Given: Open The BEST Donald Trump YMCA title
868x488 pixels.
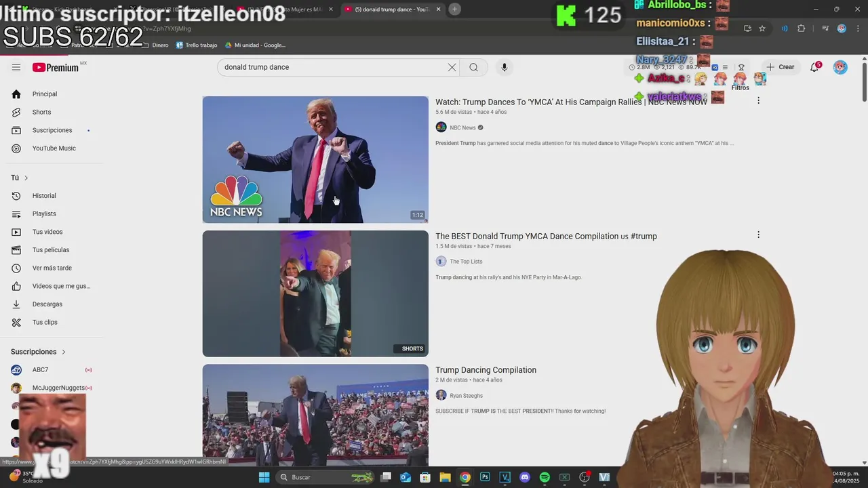Looking at the screenshot, I should pyautogui.click(x=546, y=236).
